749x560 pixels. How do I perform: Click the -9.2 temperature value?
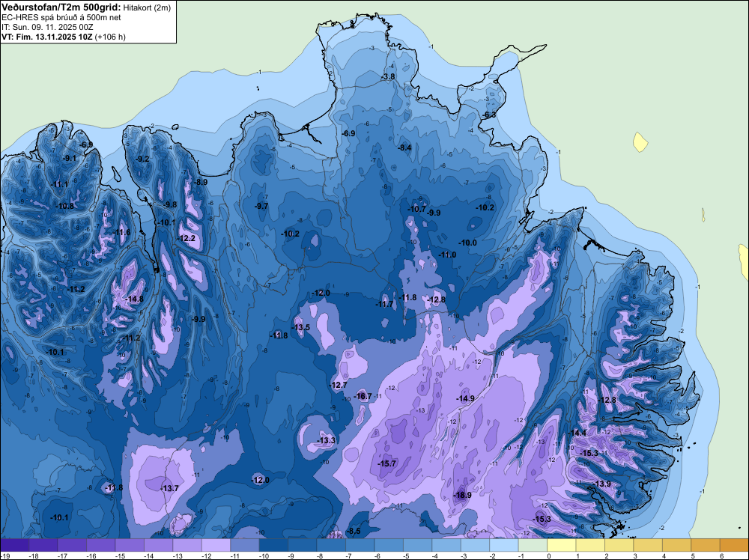(x=142, y=159)
